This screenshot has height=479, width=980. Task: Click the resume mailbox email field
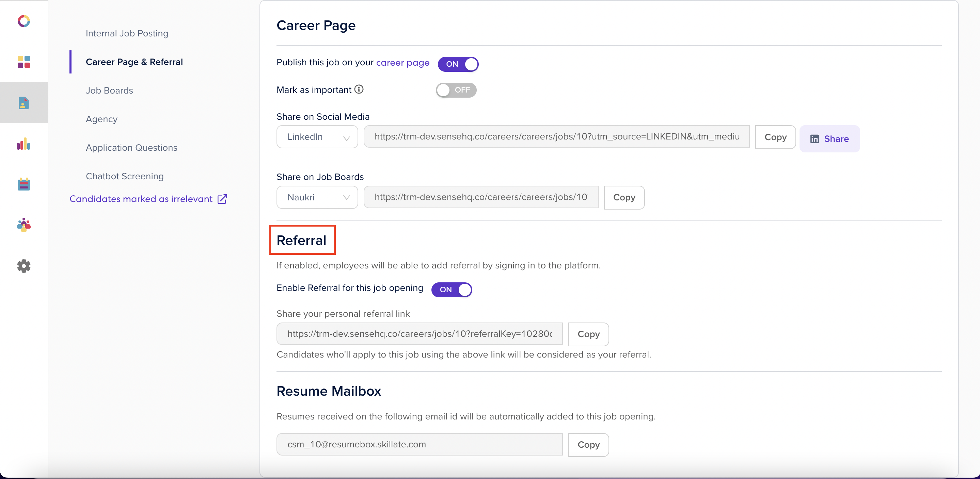(x=419, y=444)
